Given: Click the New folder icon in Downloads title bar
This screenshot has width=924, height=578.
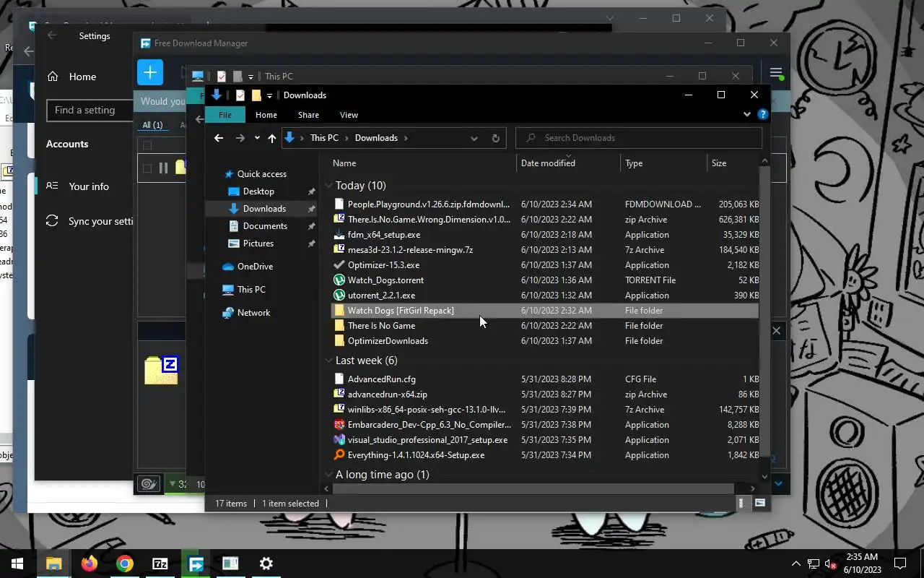Looking at the screenshot, I should 256,95.
